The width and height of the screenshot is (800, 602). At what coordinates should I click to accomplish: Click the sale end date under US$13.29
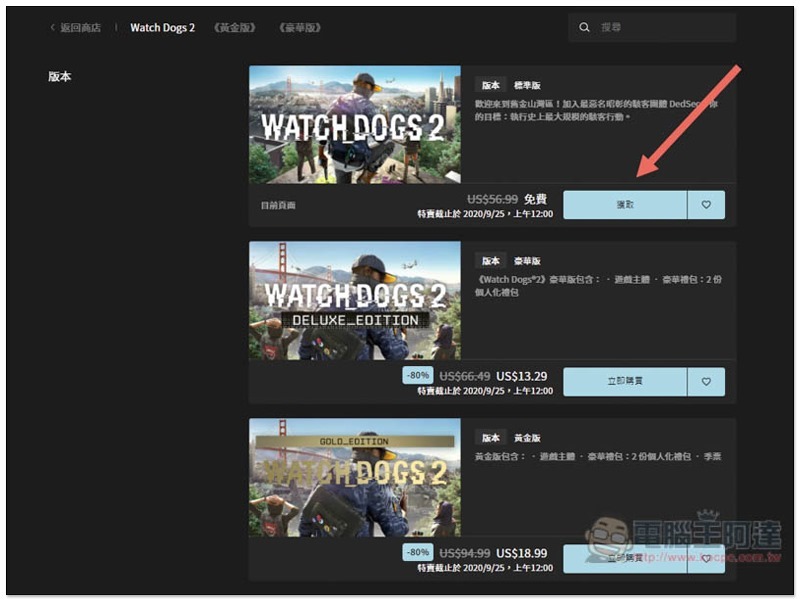point(485,391)
